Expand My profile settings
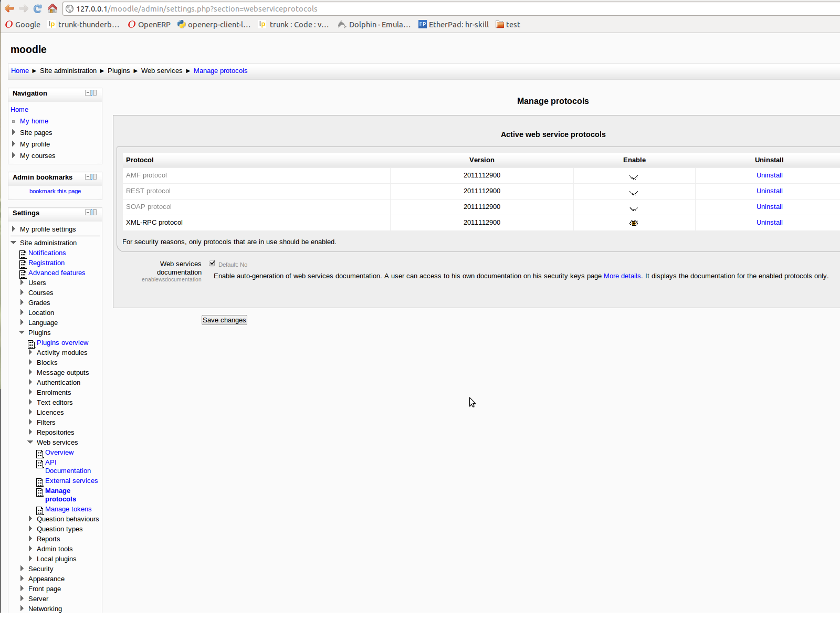This screenshot has height=630, width=840. pyautogui.click(x=14, y=229)
